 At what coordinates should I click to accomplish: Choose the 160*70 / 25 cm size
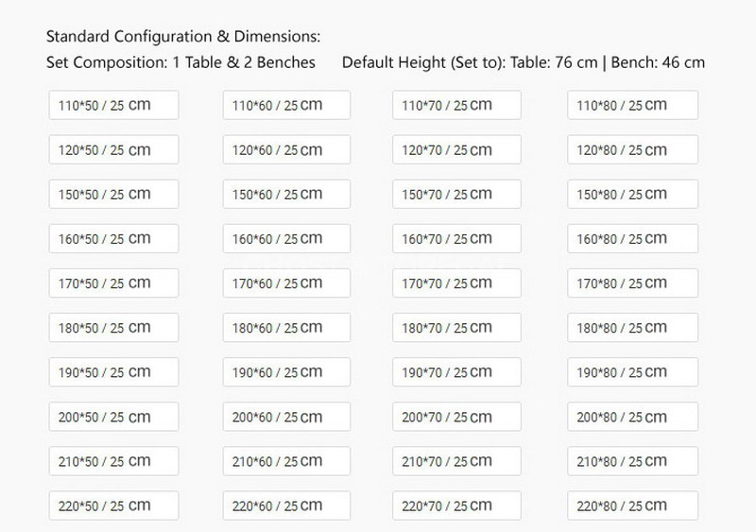457,238
